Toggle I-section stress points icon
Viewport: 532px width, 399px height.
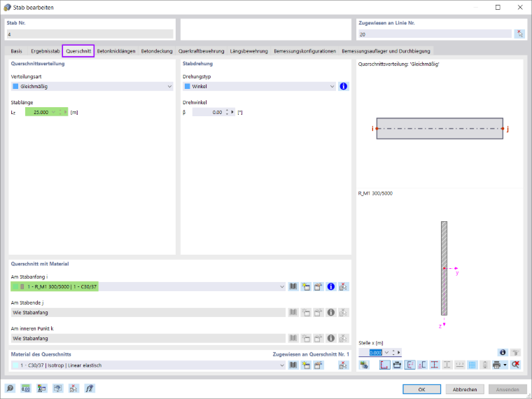coord(435,365)
